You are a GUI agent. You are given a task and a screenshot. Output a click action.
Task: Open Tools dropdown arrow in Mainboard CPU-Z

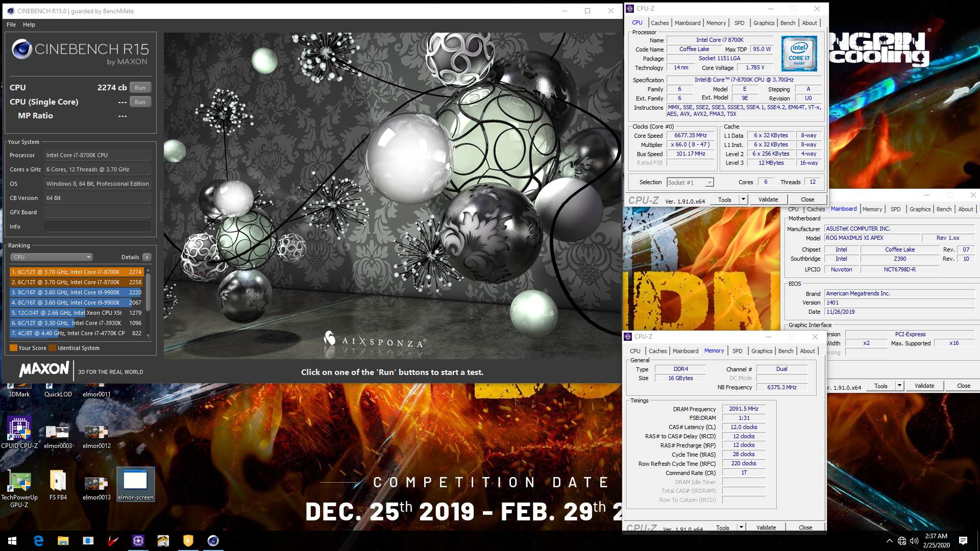(x=899, y=386)
